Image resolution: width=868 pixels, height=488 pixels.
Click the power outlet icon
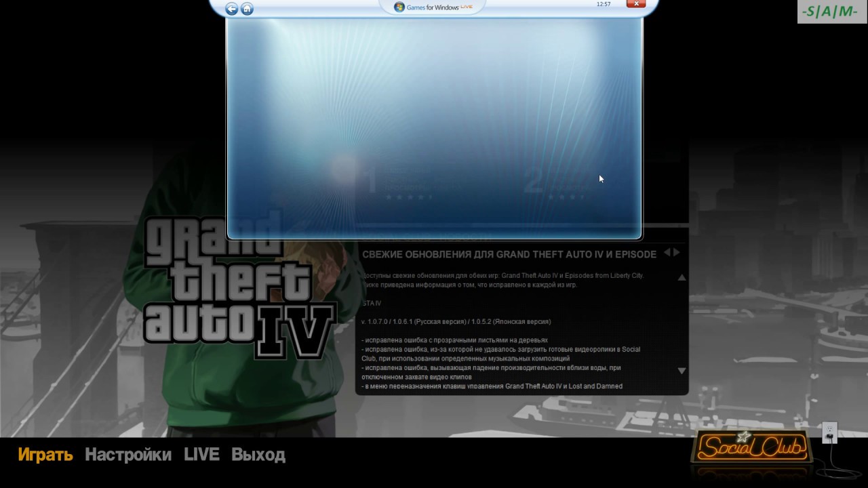[x=829, y=432]
